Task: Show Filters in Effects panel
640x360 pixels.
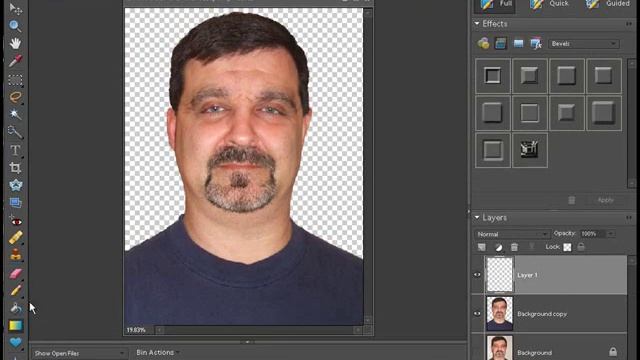Action: (x=483, y=43)
